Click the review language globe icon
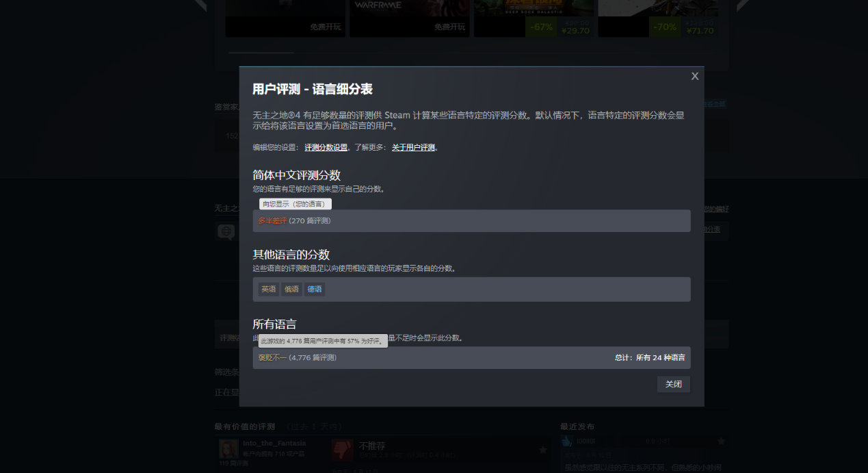The height and width of the screenshot is (473, 868). [x=226, y=232]
